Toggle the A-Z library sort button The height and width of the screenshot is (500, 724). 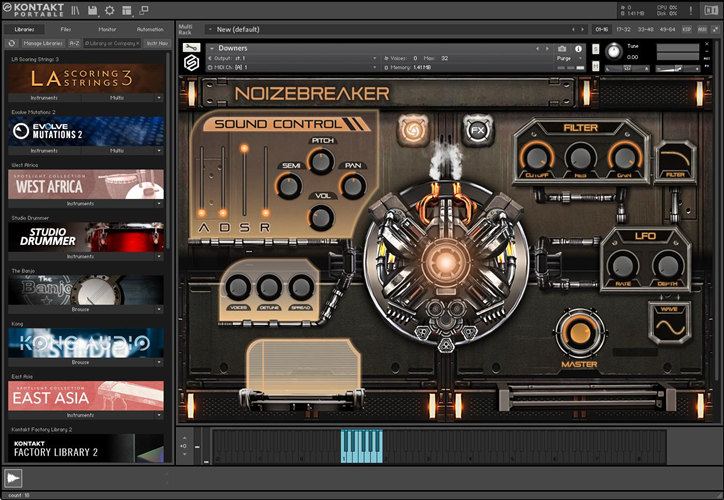pos(76,44)
